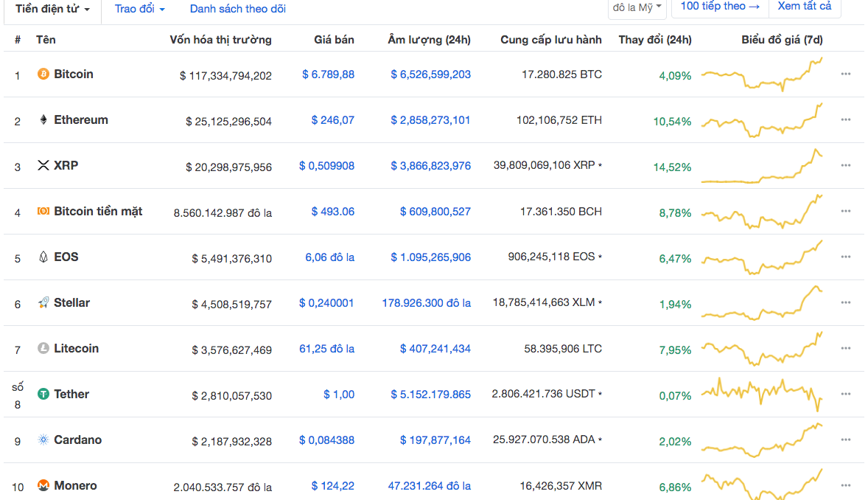Click Bitcoin market cap $ 117,334,794,202
868x500 pixels.
(225, 76)
